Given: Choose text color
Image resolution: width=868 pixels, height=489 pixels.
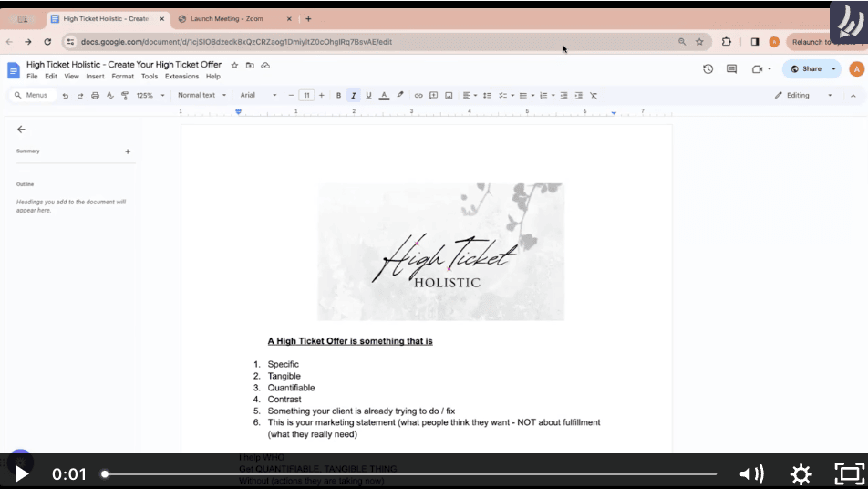Looking at the screenshot, I should (384, 96).
